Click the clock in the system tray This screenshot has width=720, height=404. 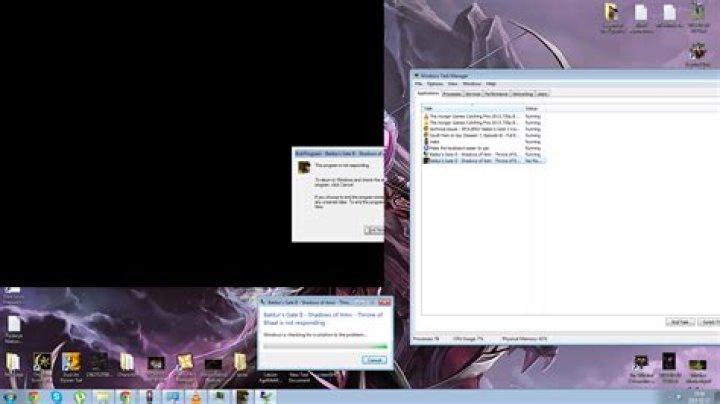[x=699, y=397]
